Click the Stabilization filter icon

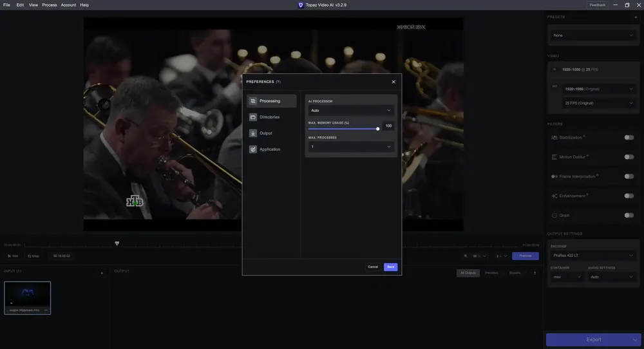coord(554,138)
